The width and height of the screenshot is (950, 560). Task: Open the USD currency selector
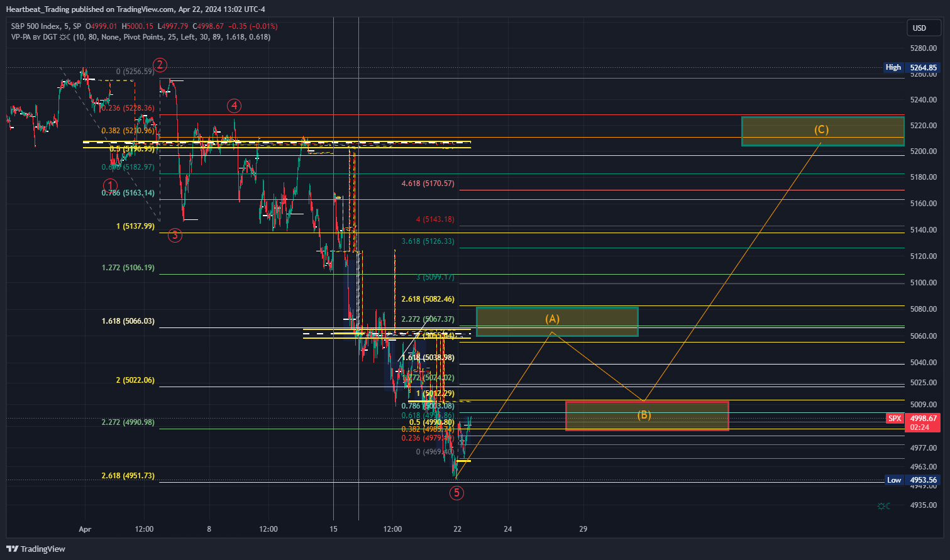click(923, 28)
